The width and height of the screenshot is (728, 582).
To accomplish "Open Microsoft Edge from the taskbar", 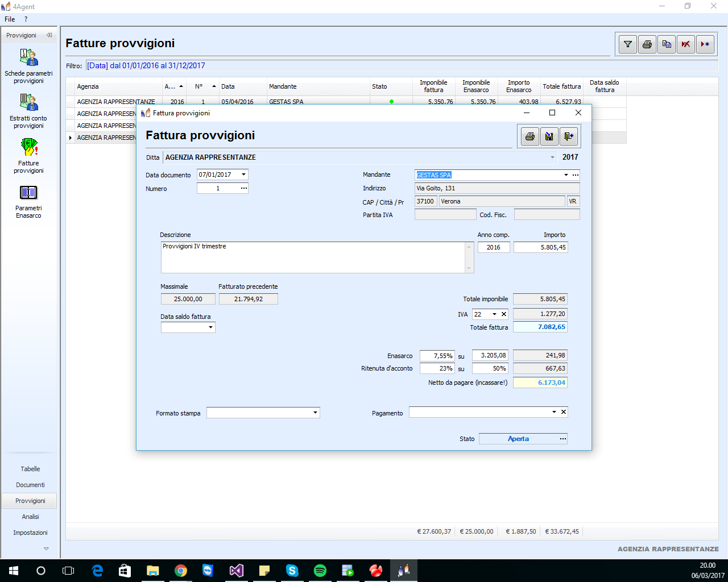I will point(97,571).
